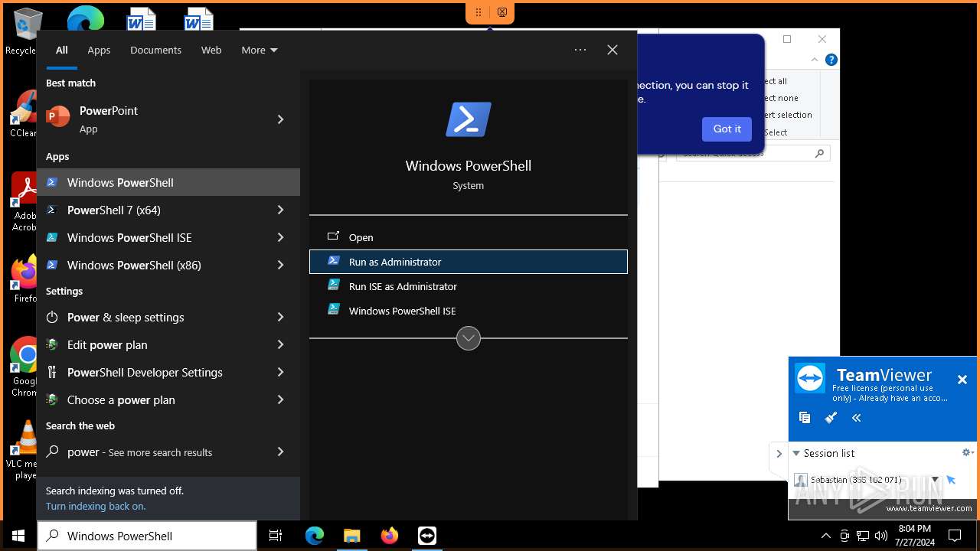Click the Sebastian (365 102 071) session entry

click(x=855, y=480)
